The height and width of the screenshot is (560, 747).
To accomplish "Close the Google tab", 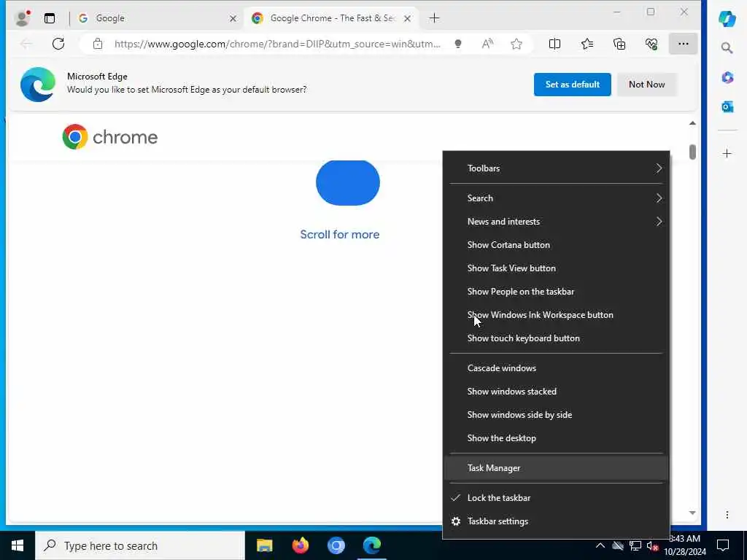I will coord(233,18).
